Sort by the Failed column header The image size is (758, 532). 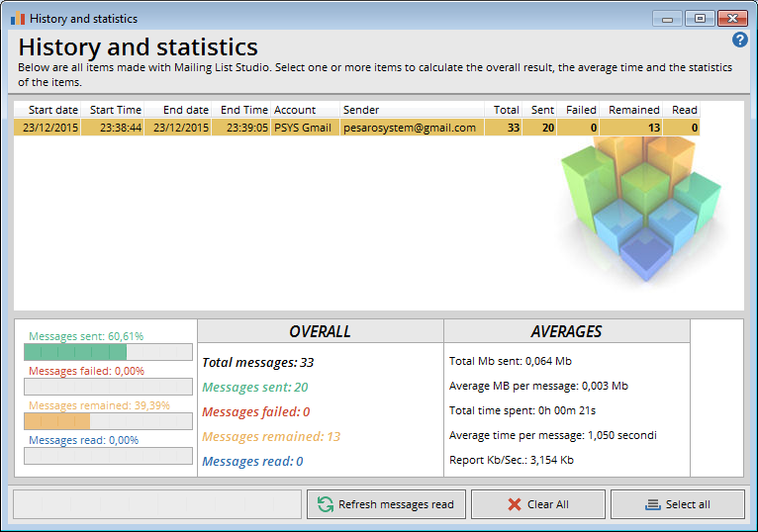581,110
